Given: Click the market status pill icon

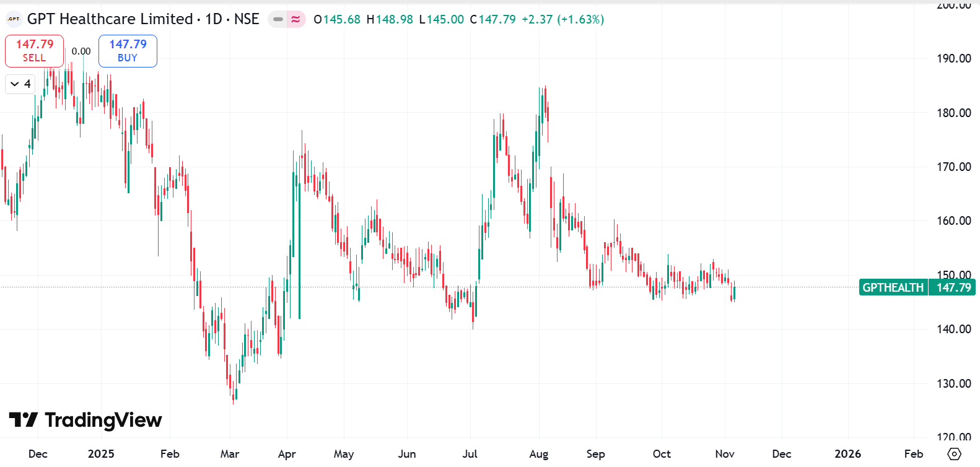Looking at the screenshot, I should (x=278, y=19).
